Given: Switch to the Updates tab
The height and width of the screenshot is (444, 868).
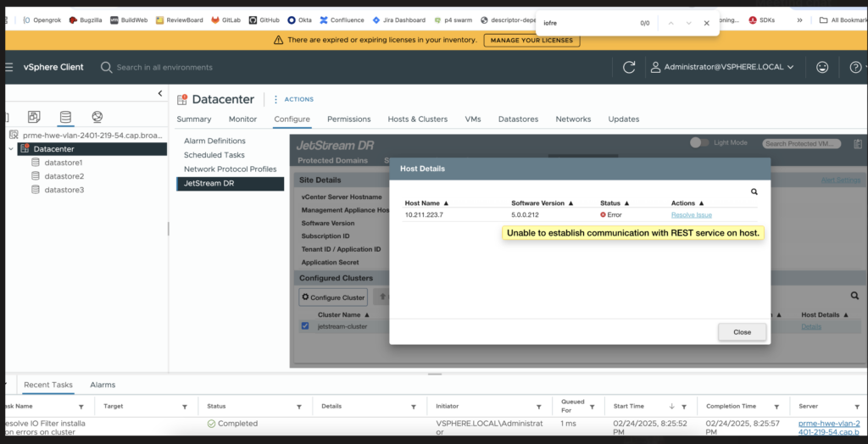Looking at the screenshot, I should coord(624,119).
